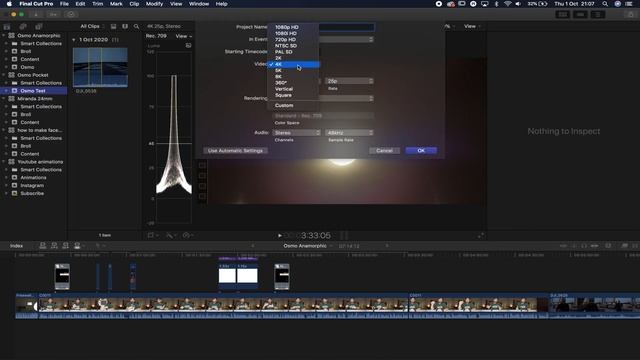
Task: Open the 25p frame rate dropdown
Action: tap(349, 81)
